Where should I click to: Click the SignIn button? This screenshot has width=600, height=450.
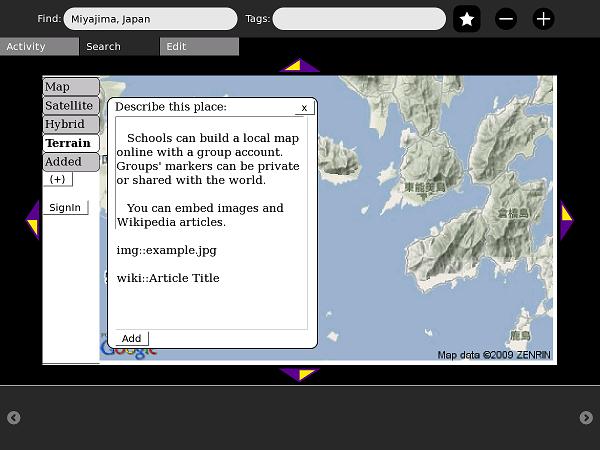click(x=65, y=207)
